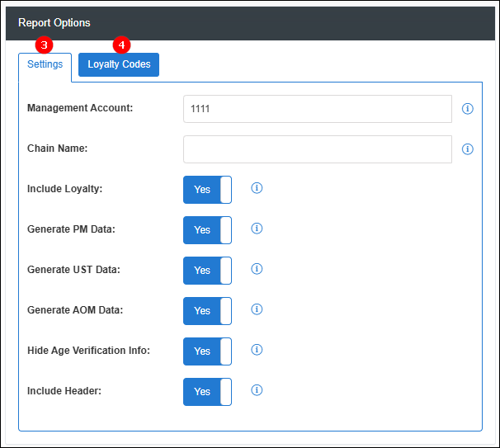
Task: Focus the Chain Name text field
Action: (318, 149)
